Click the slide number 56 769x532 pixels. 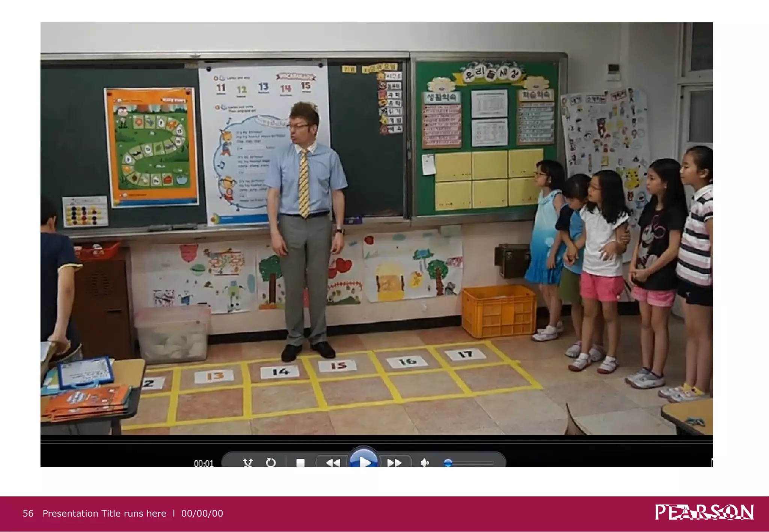(28, 514)
